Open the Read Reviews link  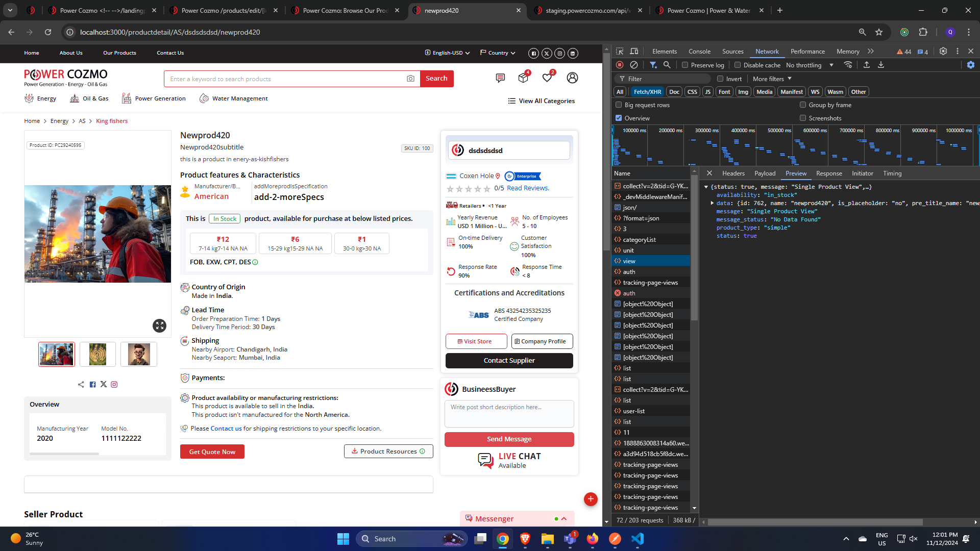[528, 188]
